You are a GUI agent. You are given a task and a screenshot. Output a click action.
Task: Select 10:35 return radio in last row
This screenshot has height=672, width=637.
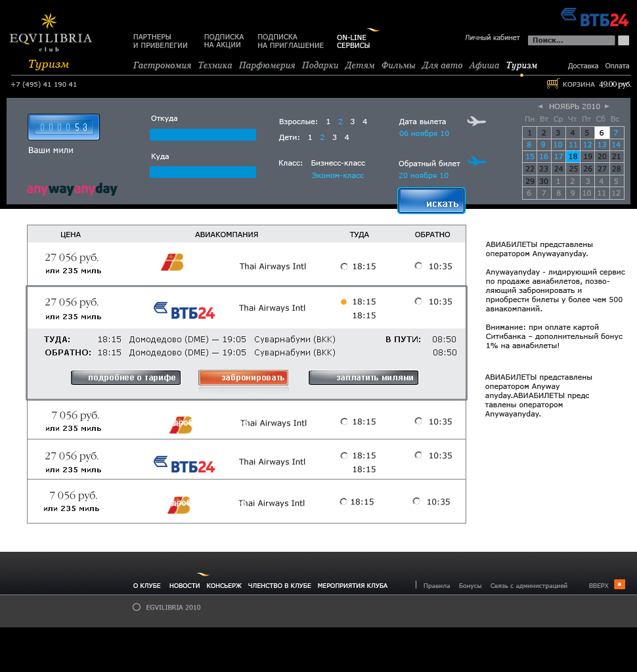(416, 501)
